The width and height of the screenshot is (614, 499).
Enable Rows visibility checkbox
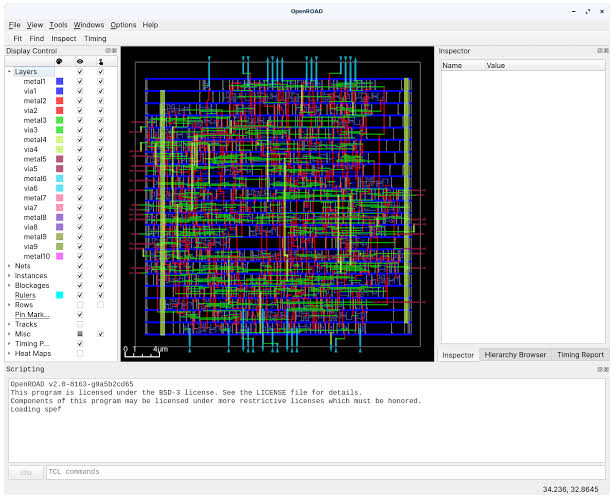click(80, 305)
